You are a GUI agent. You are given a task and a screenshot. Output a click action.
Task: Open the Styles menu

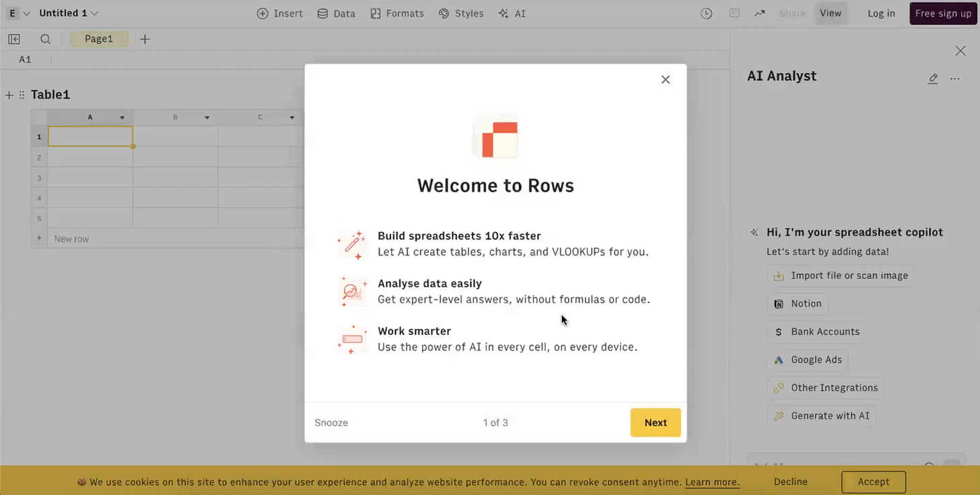click(461, 13)
